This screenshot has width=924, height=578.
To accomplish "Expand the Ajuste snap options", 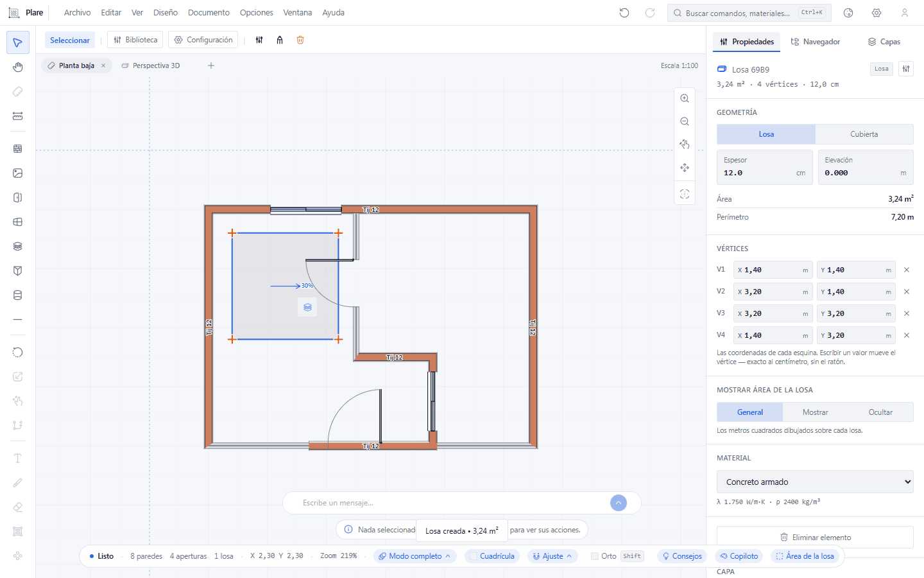I will (552, 556).
